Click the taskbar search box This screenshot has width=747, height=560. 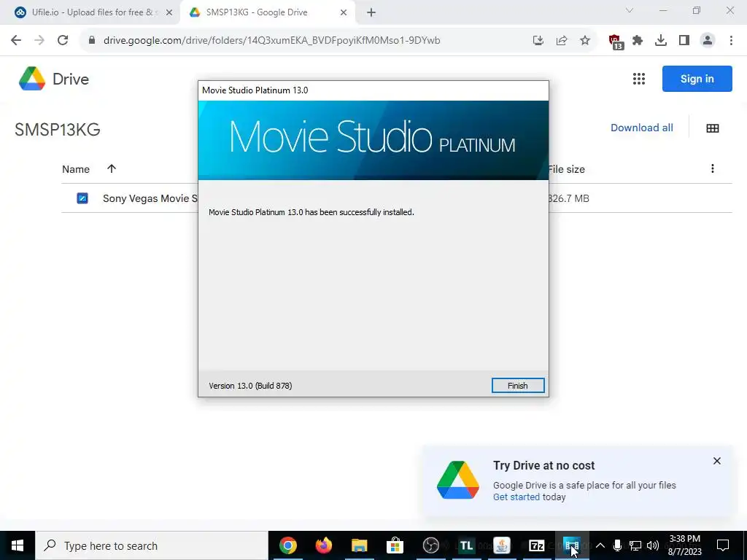pyautogui.click(x=152, y=545)
